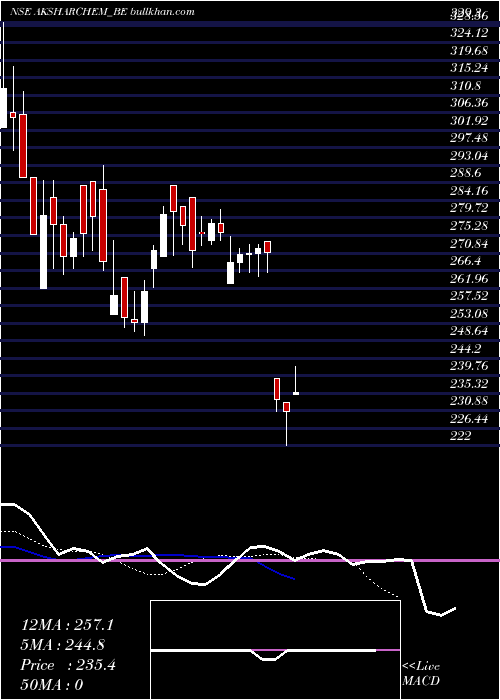Click the 'Price : 235.4' readout

click(68, 665)
